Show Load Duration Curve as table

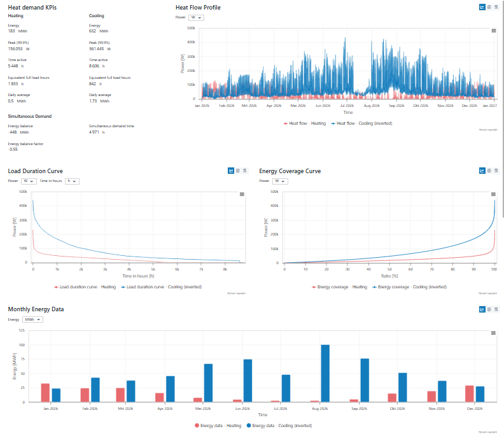pos(237,171)
